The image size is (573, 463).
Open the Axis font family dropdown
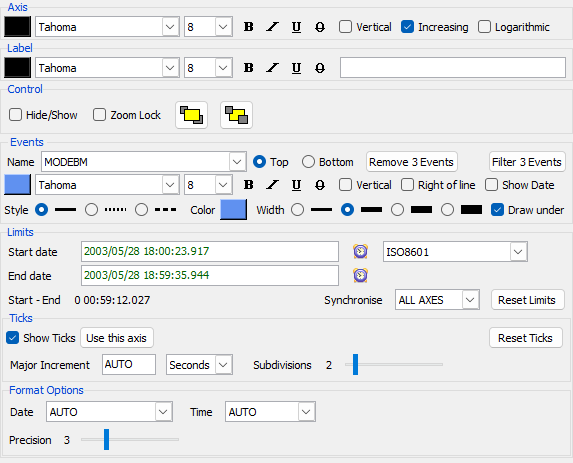click(170, 27)
